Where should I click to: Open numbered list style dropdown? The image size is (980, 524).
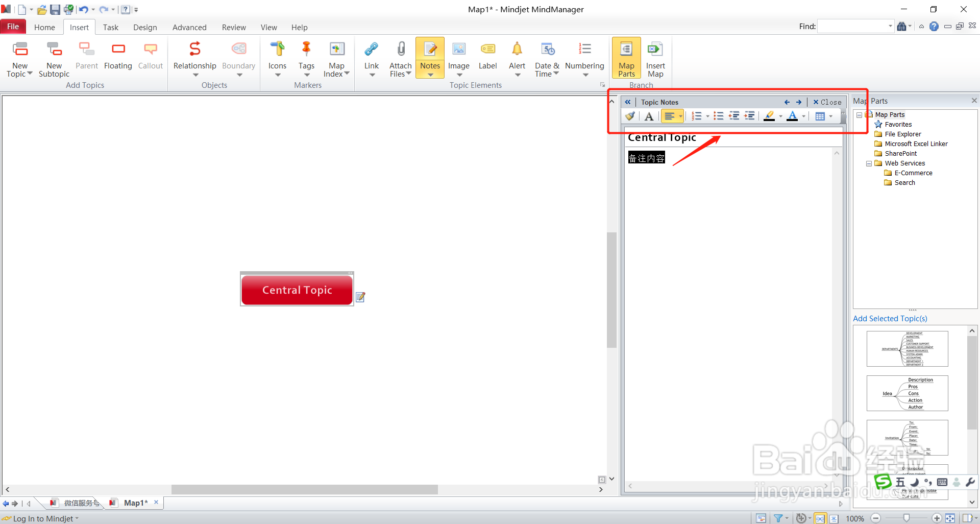[707, 116]
